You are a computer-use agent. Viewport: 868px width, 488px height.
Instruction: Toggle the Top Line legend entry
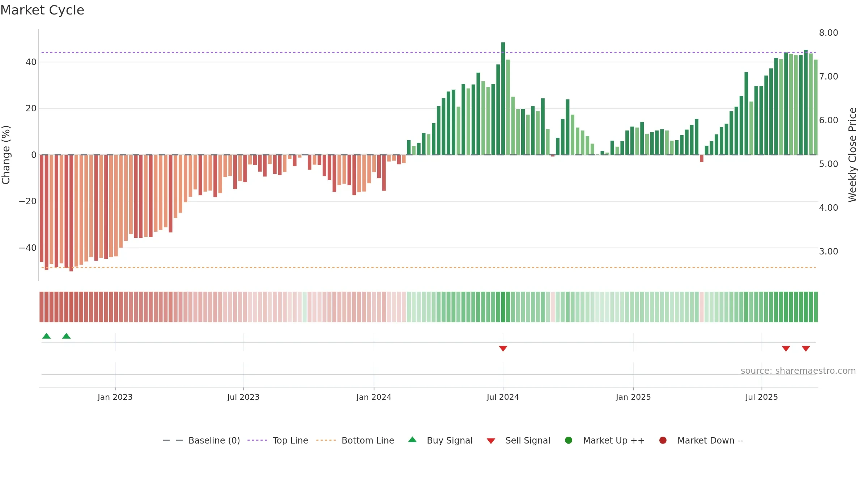coord(278,440)
